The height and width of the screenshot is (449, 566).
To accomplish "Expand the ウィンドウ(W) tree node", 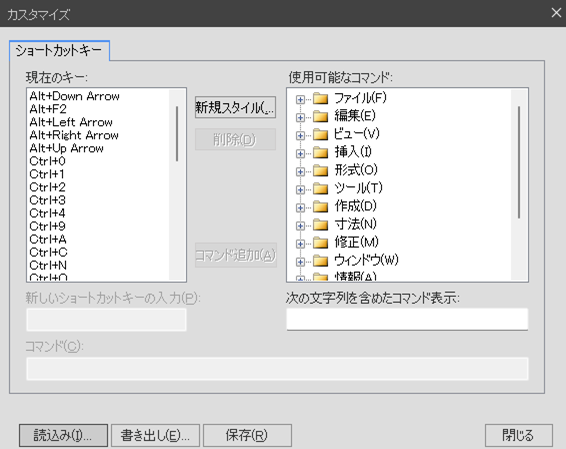I will pos(300,262).
